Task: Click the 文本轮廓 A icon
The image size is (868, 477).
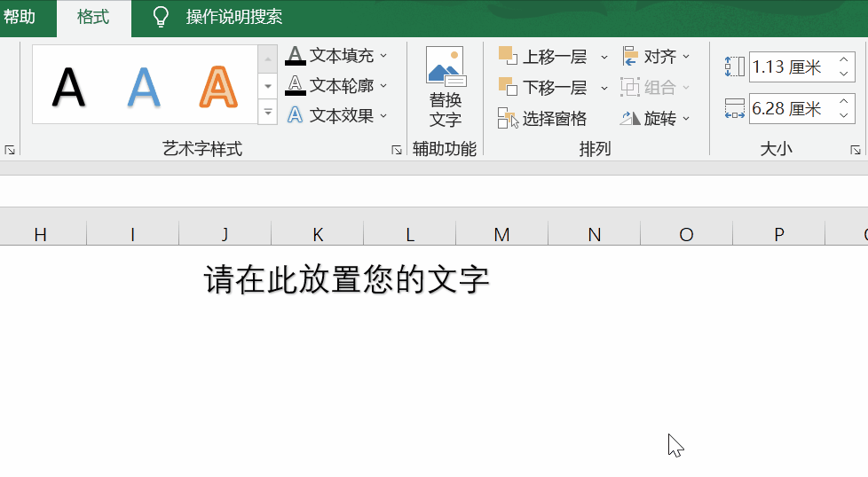Action: 295,86
